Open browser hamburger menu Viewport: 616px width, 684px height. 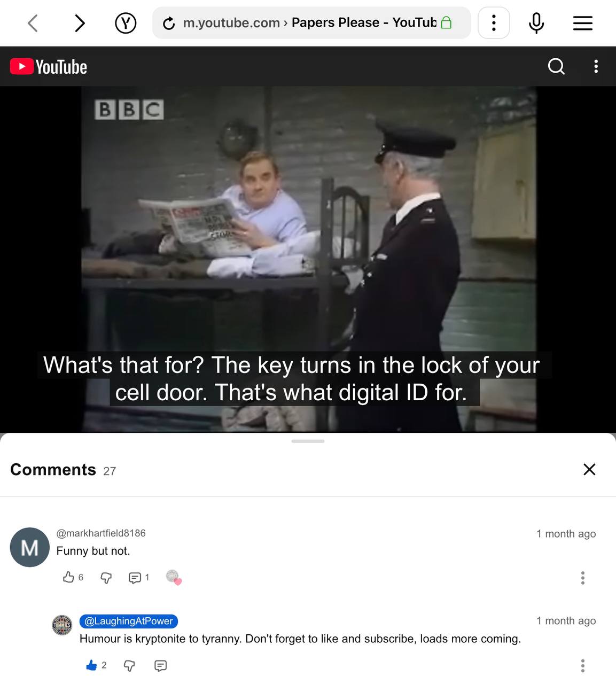(x=583, y=23)
